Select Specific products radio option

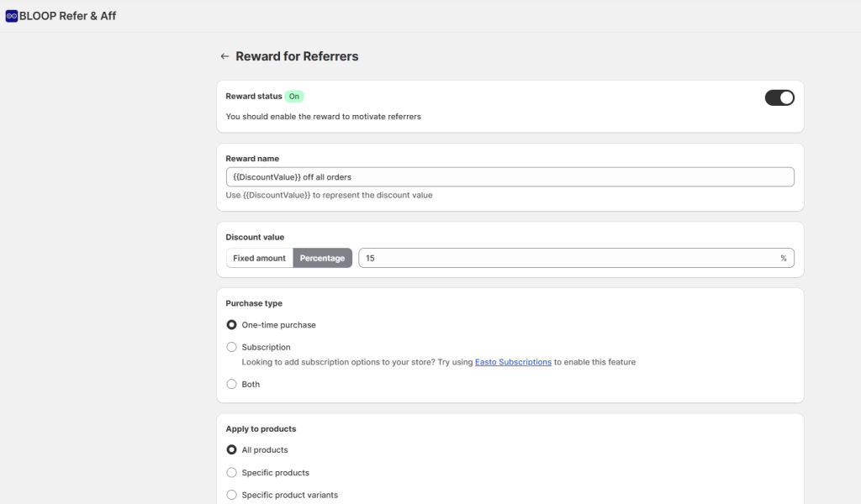[232, 472]
